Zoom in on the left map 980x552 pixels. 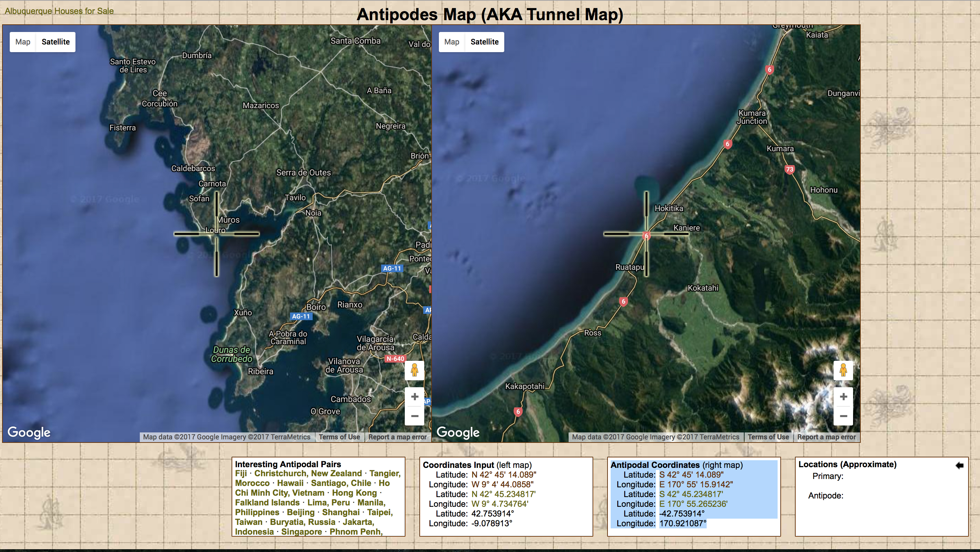pyautogui.click(x=414, y=397)
